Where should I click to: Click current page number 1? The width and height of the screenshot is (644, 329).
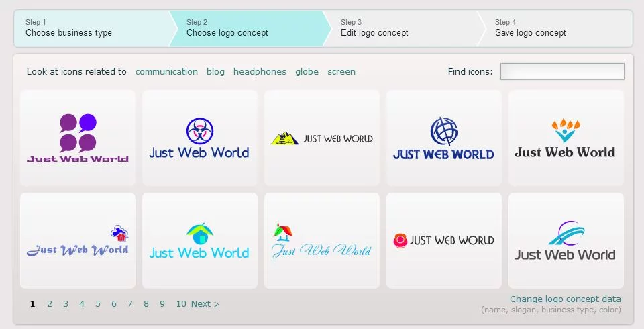32,304
